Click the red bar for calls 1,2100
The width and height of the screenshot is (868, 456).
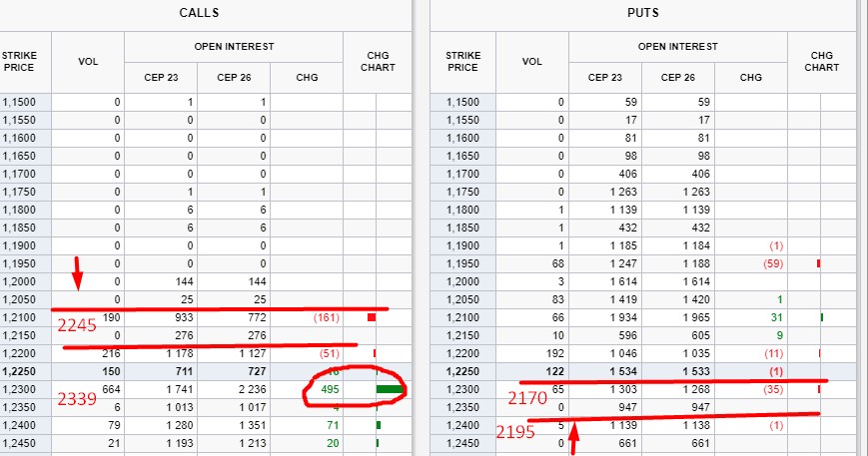click(372, 317)
